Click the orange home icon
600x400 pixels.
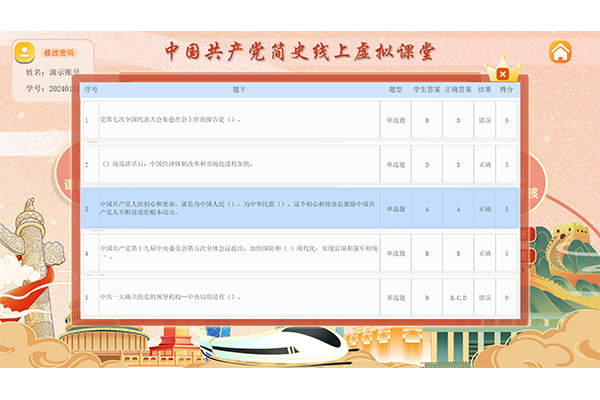click(560, 52)
